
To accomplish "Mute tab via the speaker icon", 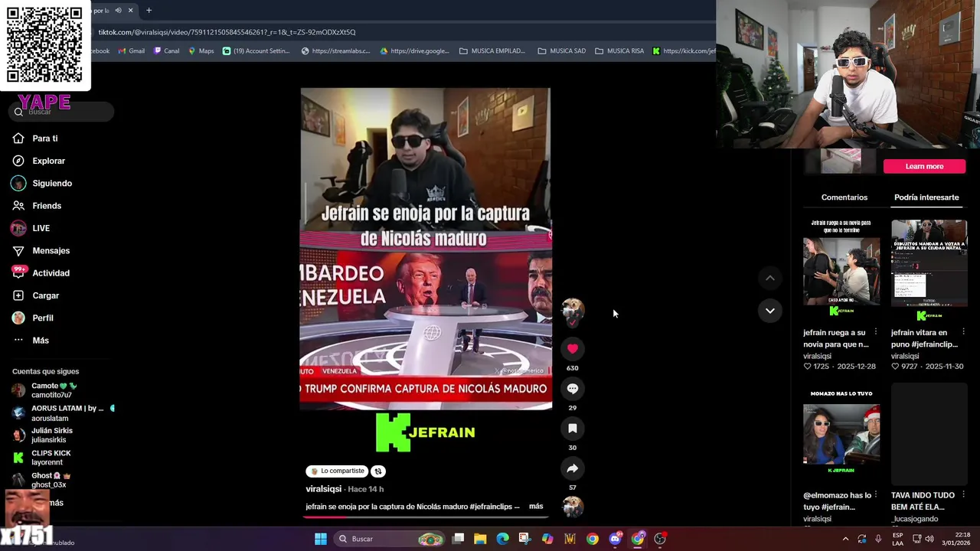I will tap(118, 11).
